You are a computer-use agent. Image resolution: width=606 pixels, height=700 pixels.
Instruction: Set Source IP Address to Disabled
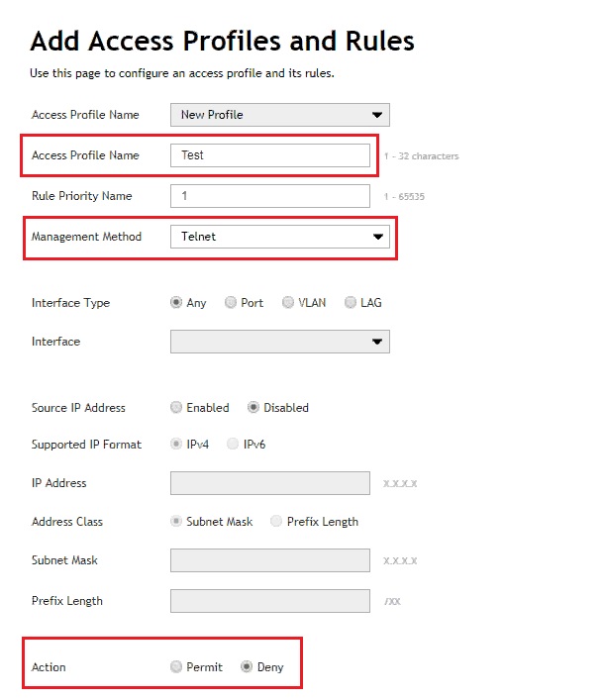coord(253,408)
